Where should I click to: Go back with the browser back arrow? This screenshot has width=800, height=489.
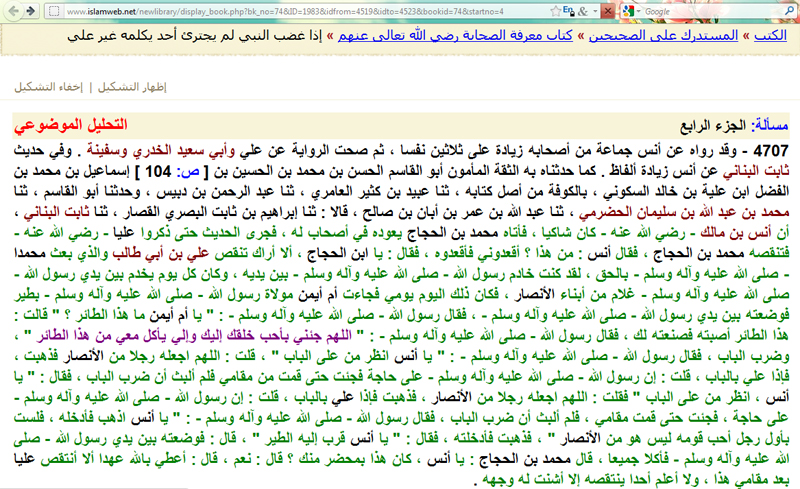[14, 11]
